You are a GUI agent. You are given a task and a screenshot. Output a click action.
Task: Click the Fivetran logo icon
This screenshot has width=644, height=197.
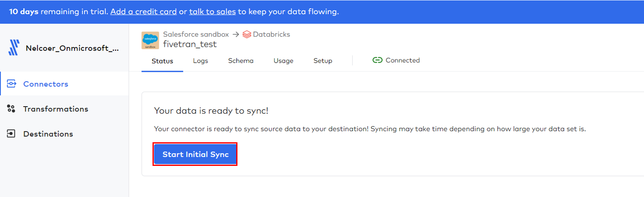[x=14, y=48]
